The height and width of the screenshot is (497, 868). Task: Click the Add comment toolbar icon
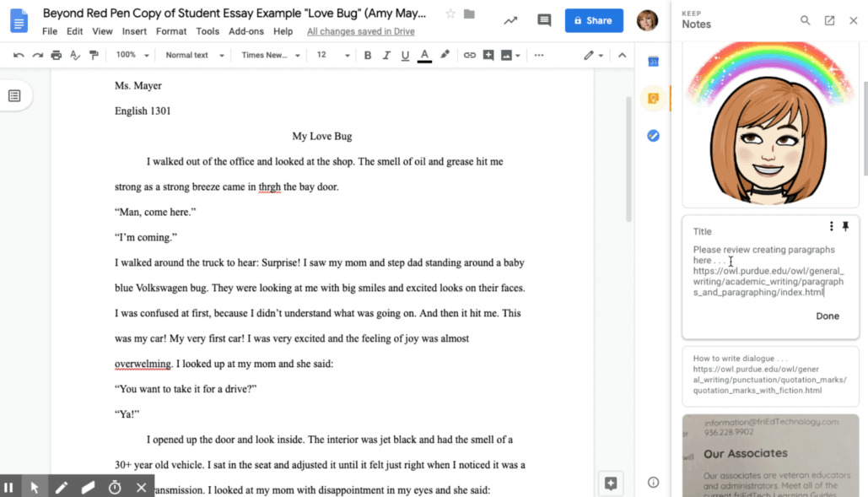[x=488, y=56]
